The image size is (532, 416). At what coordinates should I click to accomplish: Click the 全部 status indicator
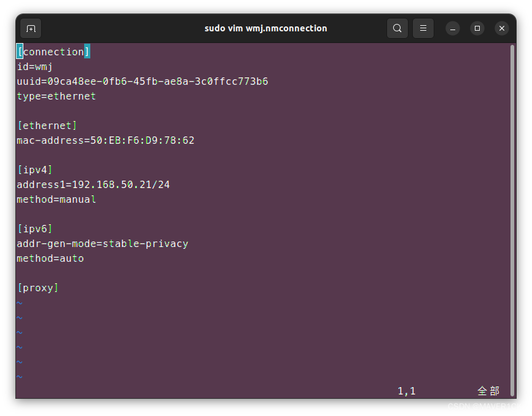click(488, 391)
